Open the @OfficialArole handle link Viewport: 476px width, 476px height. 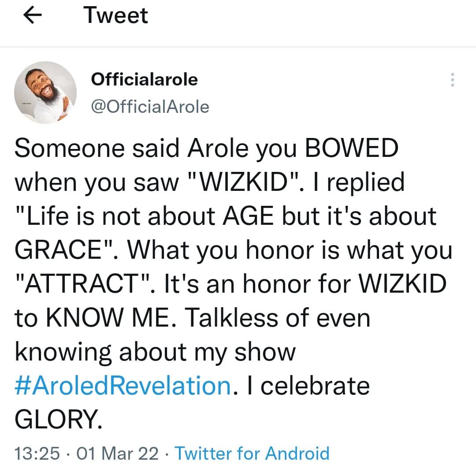(150, 107)
